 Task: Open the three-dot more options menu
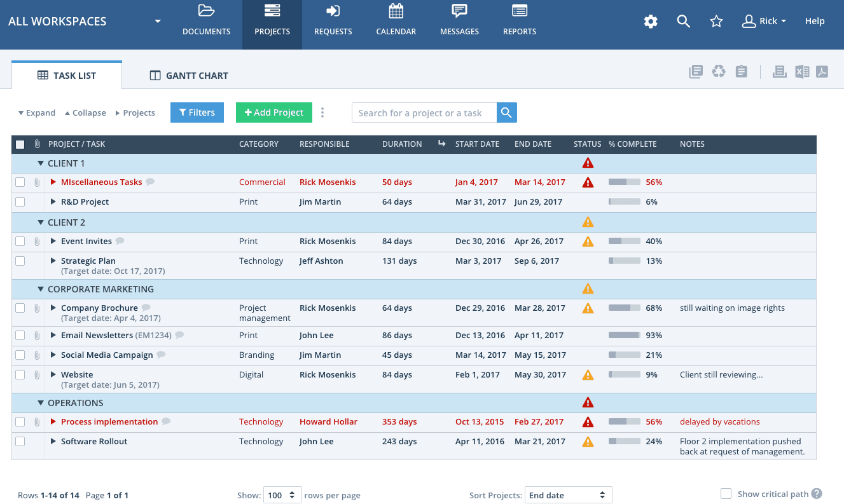click(322, 112)
